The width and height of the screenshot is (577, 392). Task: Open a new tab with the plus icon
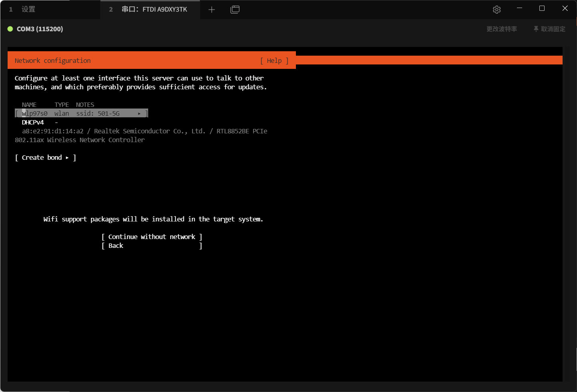tap(212, 10)
